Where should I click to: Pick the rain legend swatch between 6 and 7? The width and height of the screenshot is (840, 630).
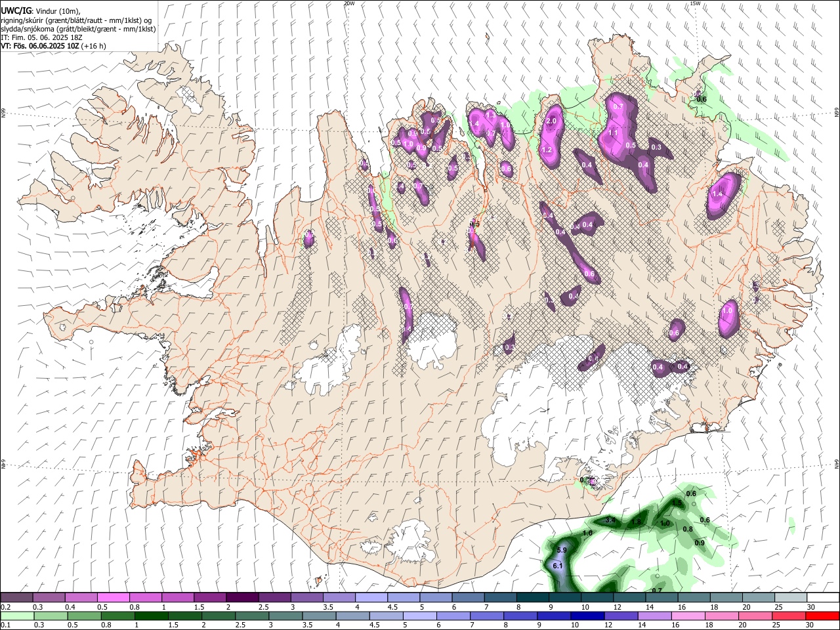pos(453,616)
